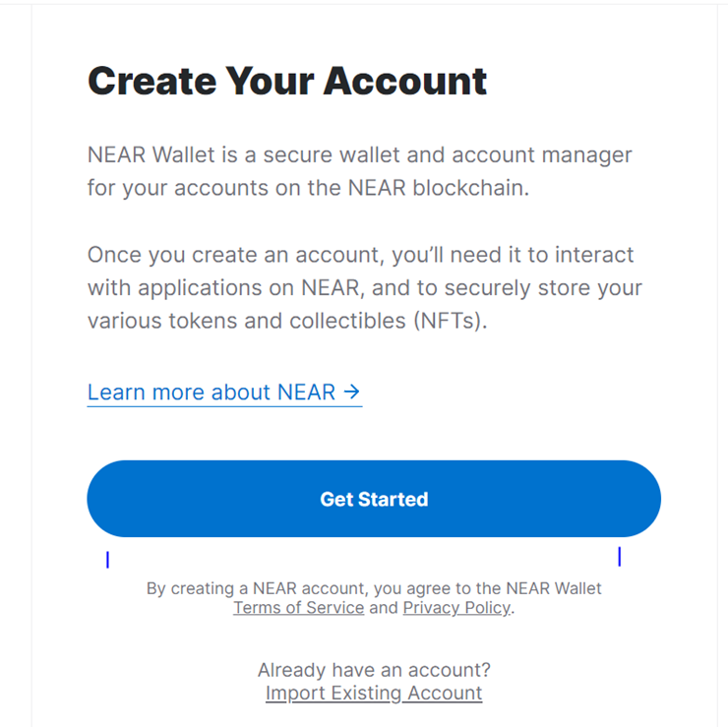This screenshot has width=728, height=727.
Task: Click the left blue vertical mark below Get Started
Action: pyautogui.click(x=107, y=560)
